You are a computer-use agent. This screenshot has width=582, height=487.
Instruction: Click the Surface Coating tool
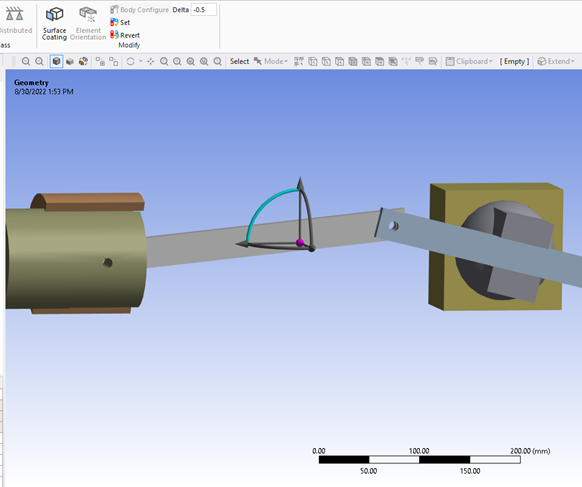(54, 24)
